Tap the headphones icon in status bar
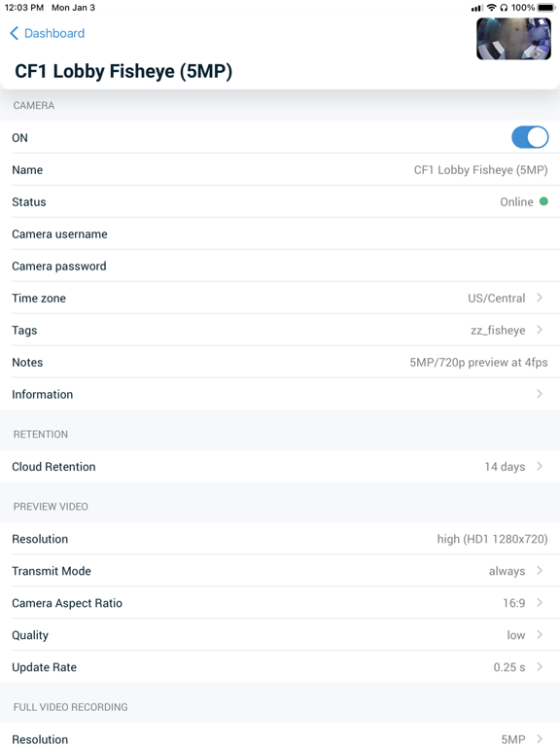This screenshot has height=747, width=560. (x=504, y=8)
